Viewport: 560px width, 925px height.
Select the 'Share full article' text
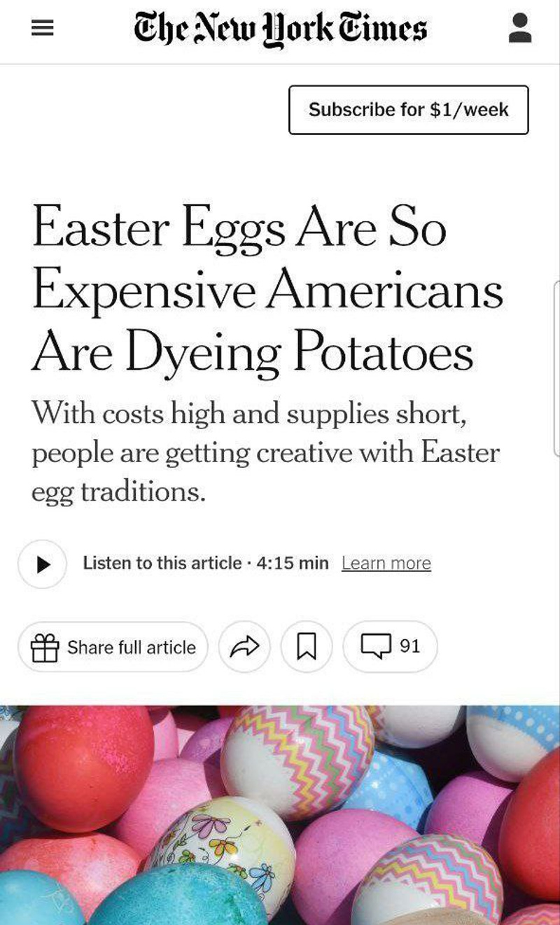pos(131,647)
